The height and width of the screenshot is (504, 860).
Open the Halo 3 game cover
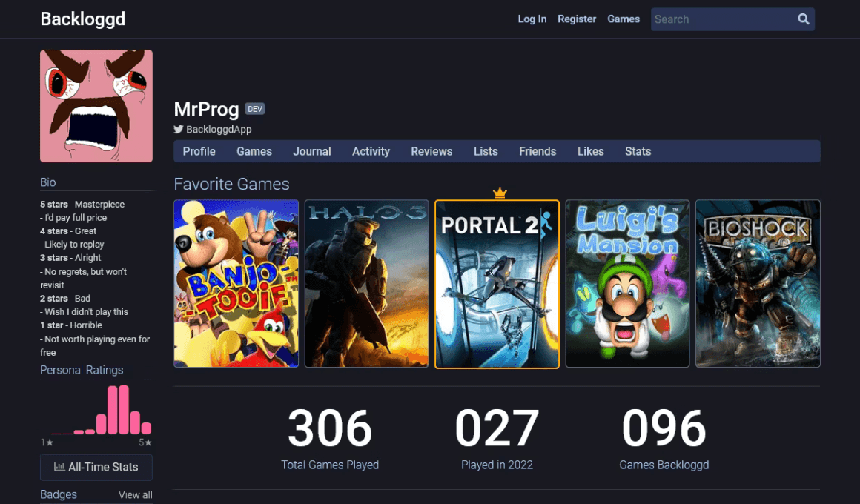tap(367, 284)
